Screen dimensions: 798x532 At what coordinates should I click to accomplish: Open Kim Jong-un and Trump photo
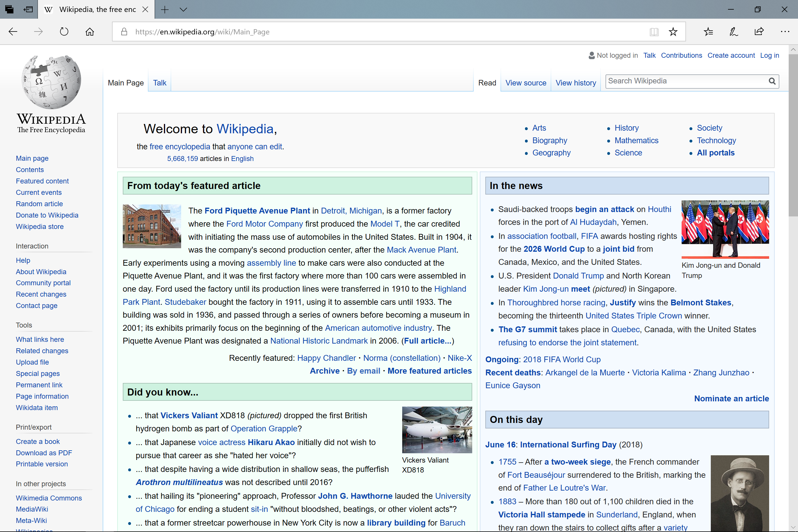click(x=725, y=229)
